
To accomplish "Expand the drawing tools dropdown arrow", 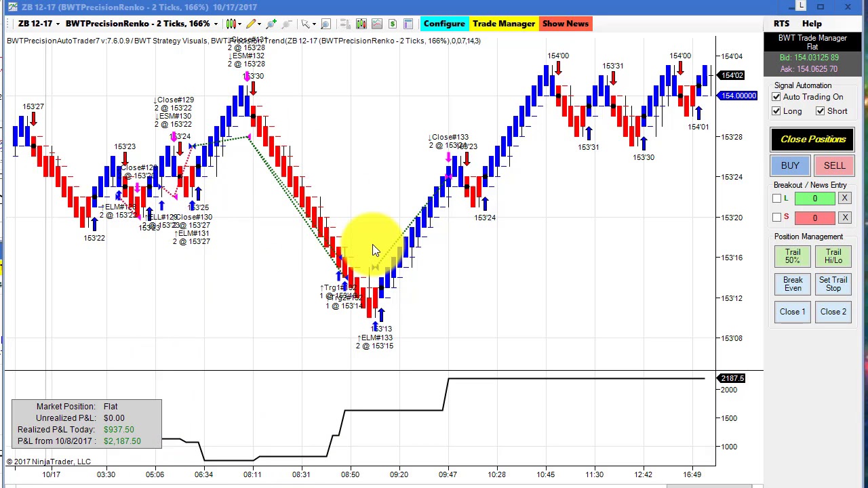I will pyautogui.click(x=259, y=24).
